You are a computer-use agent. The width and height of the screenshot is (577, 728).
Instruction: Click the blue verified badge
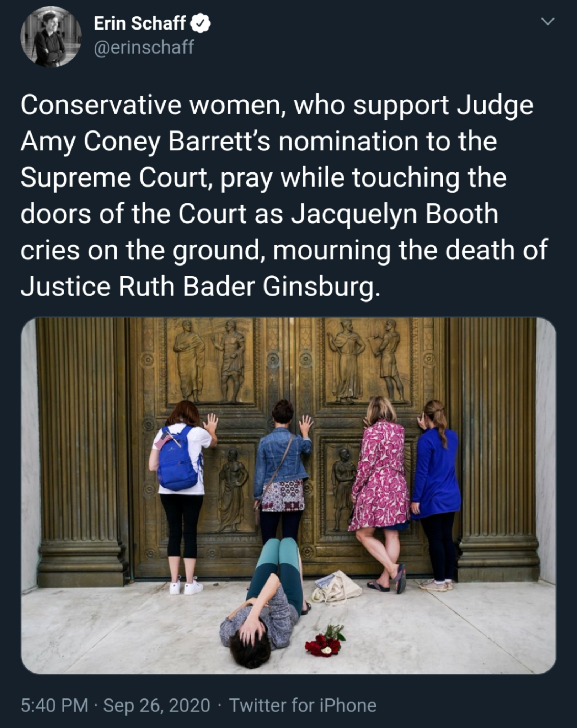coord(201,24)
